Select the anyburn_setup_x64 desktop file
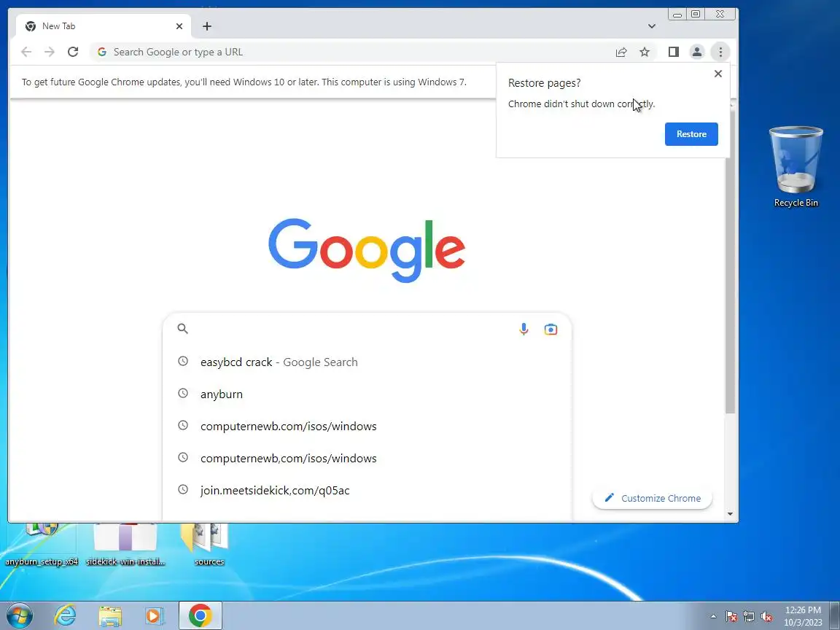 [42, 545]
